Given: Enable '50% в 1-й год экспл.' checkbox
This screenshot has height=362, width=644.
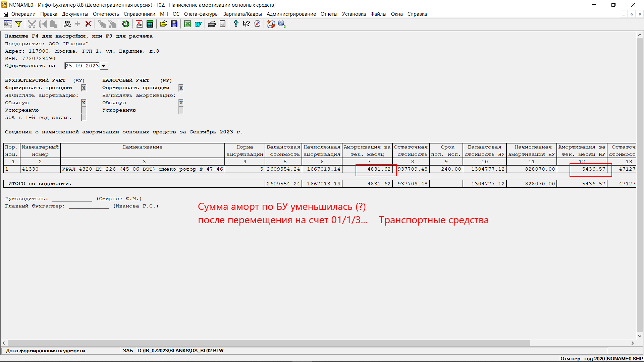Looking at the screenshot, I should (x=84, y=117).
